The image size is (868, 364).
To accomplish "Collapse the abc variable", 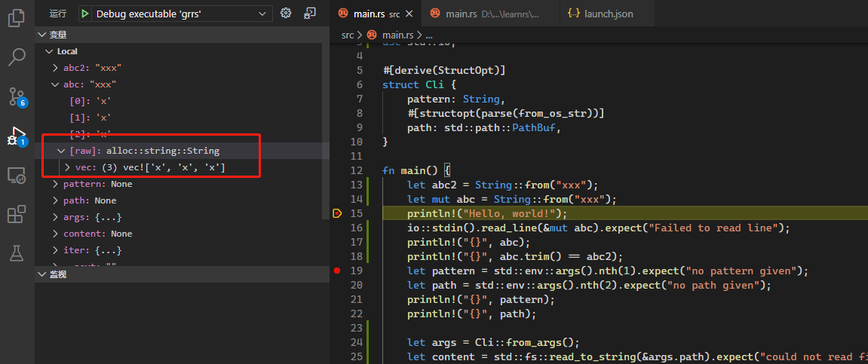I will (x=55, y=84).
